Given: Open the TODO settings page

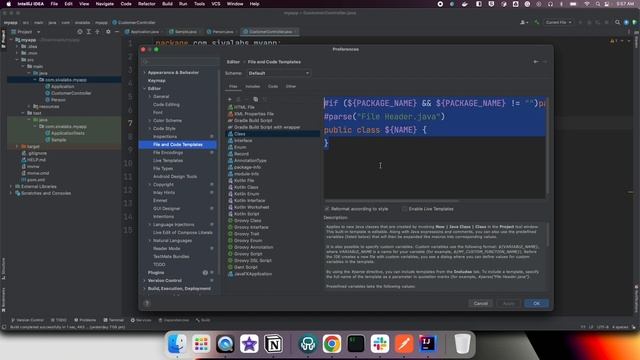Looking at the screenshot, I should (159, 264).
